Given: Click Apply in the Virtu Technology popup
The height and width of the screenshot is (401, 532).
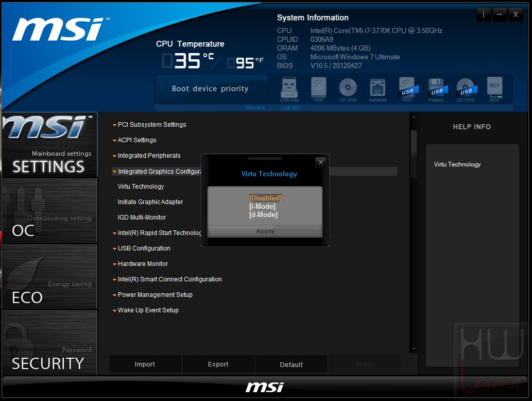Looking at the screenshot, I should [x=265, y=231].
